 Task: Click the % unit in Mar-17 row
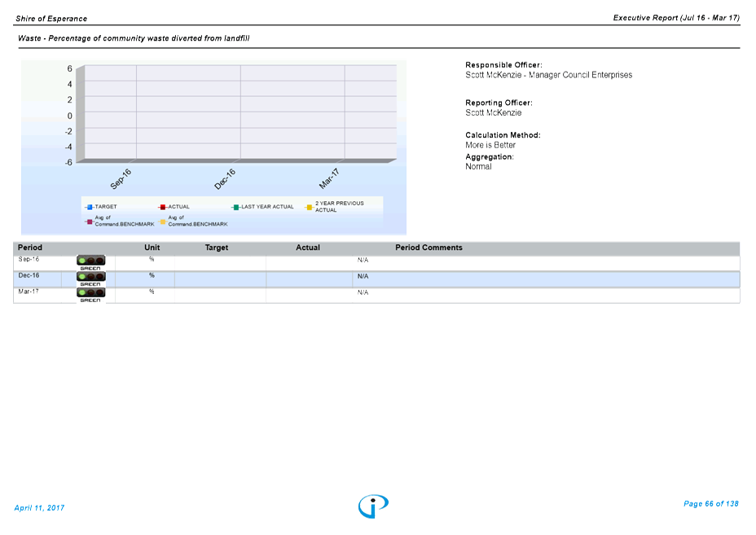(152, 292)
